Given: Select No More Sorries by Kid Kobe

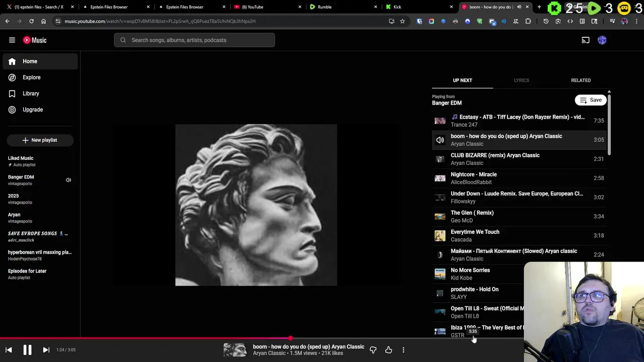Looking at the screenshot, I should 478,274.
